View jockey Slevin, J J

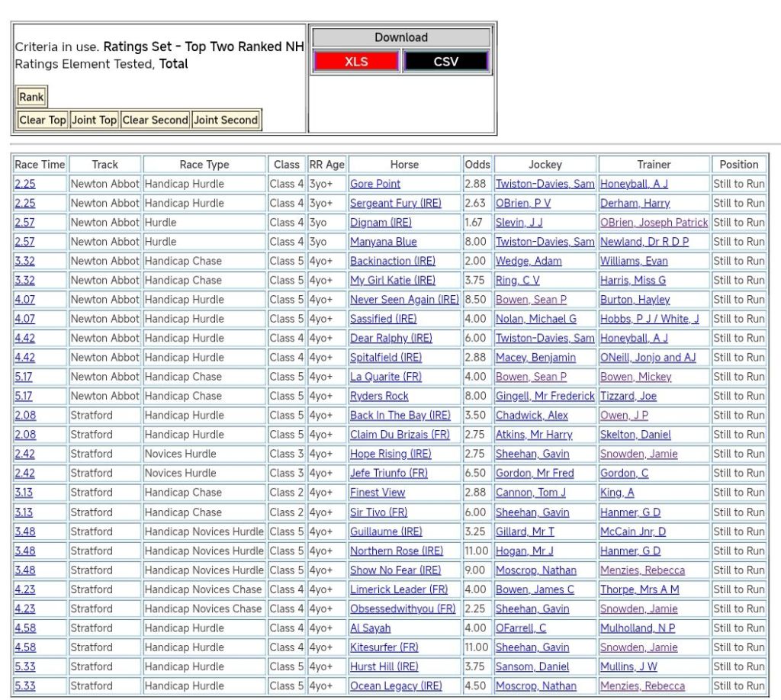[x=519, y=223]
